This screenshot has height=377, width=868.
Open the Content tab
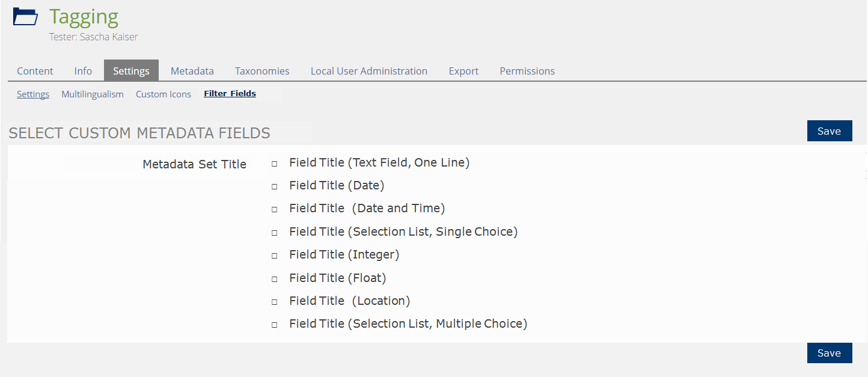(35, 71)
